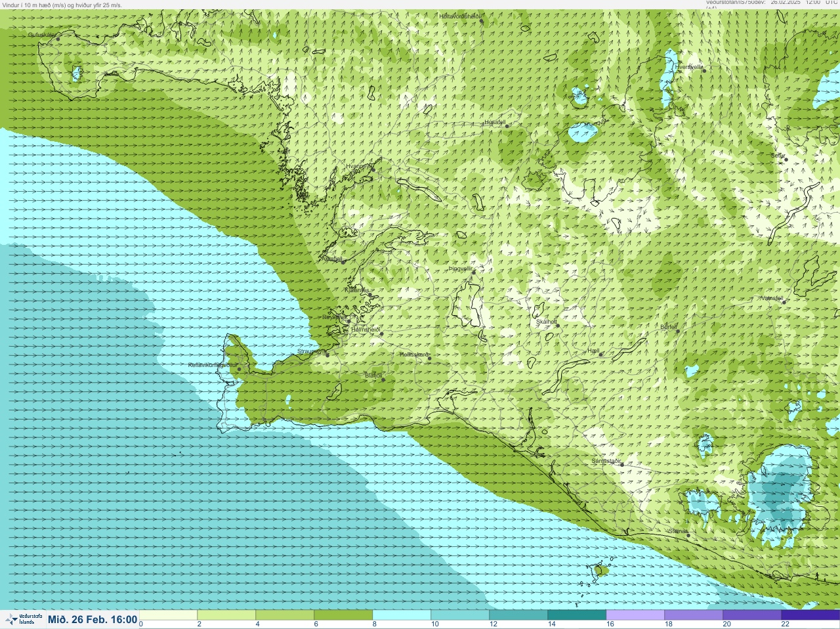Click the Hæll station marker

tap(601, 355)
